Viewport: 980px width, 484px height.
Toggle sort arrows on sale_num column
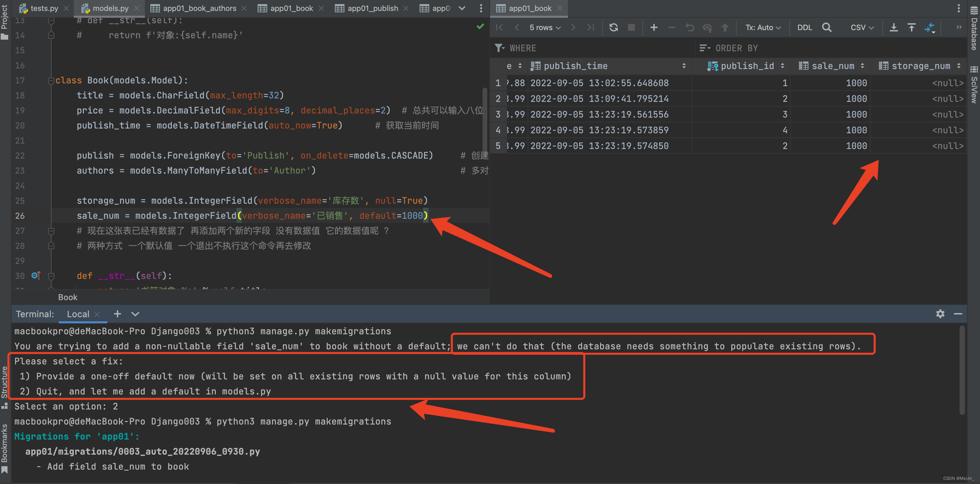[x=862, y=66]
